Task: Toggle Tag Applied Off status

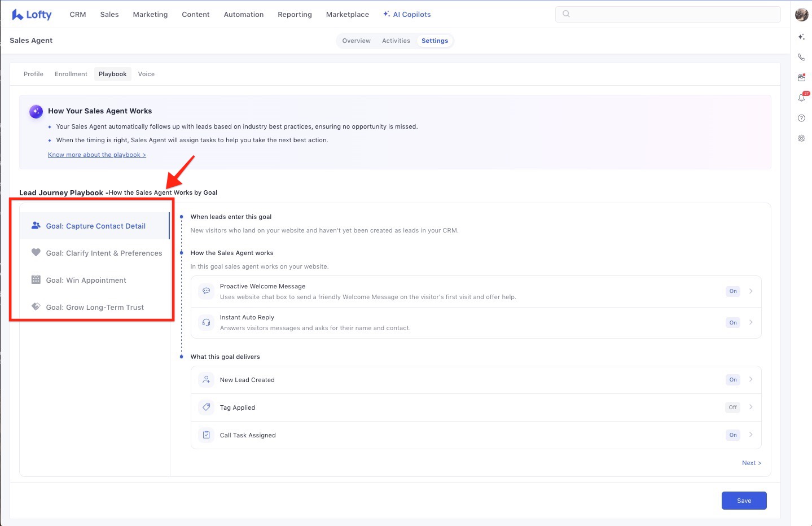Action: (732, 407)
